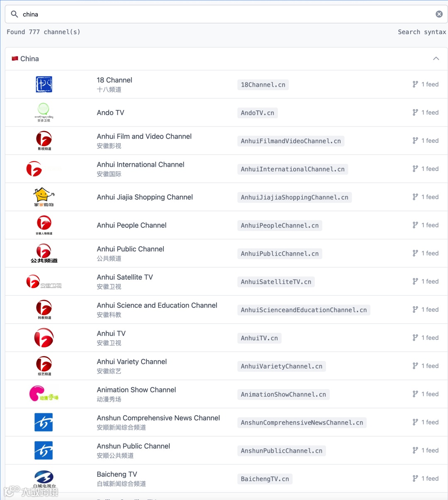The image size is (448, 500).
Task: Click feed branch icon for Ando TV
Action: click(x=415, y=112)
